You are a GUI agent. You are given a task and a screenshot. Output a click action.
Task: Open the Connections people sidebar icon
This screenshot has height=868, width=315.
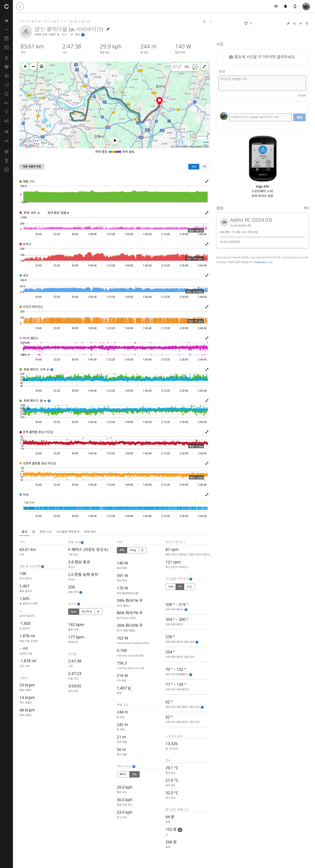(x=6, y=132)
